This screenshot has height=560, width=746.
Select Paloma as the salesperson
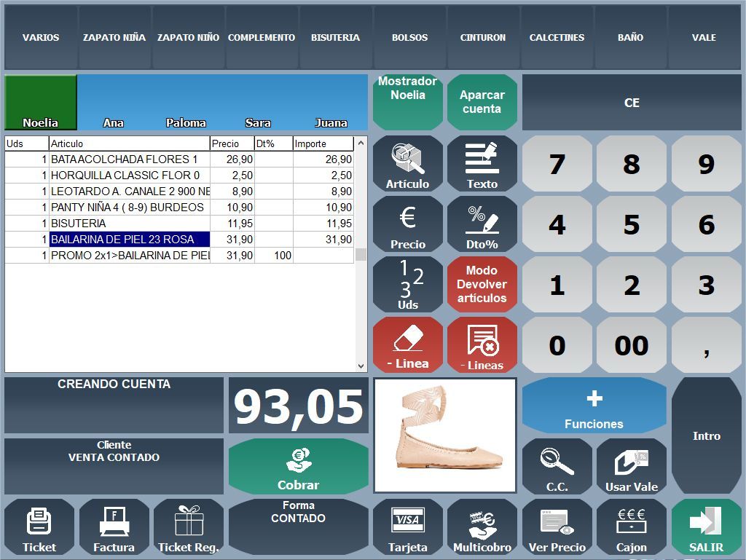186,103
